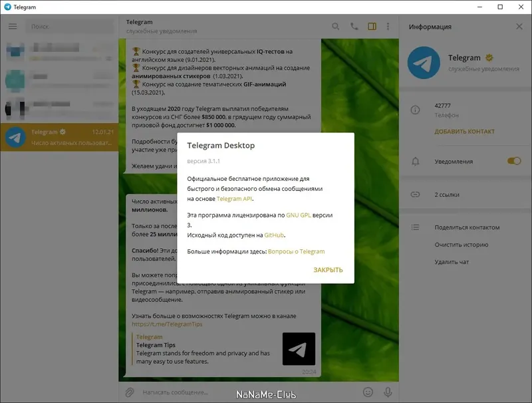Screen dimensions: 532x403
Task: Click the версия 3.1.1 text
Action: point(203,161)
